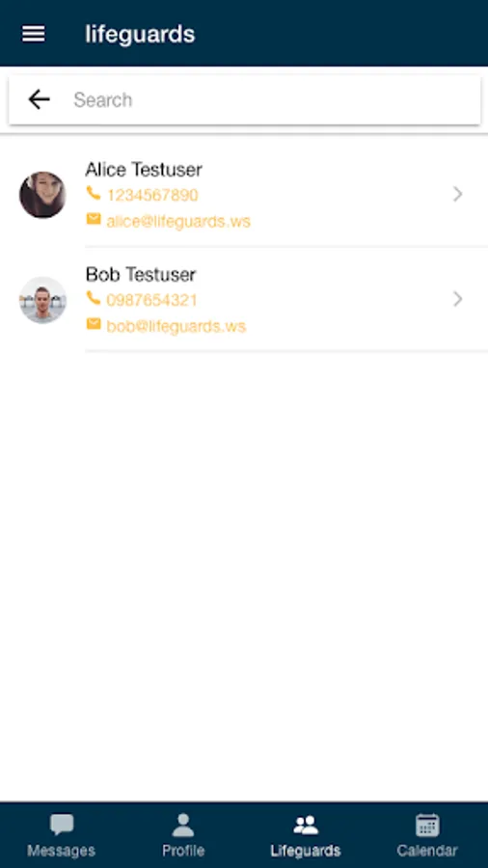
Task: Switch to the Lifeguards tab
Action: (x=306, y=835)
